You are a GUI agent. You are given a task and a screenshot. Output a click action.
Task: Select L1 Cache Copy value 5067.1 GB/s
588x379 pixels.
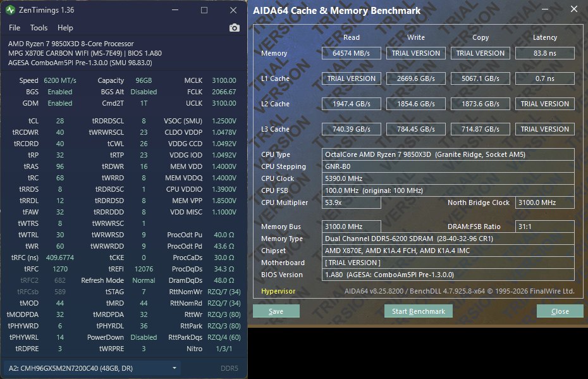(481, 78)
